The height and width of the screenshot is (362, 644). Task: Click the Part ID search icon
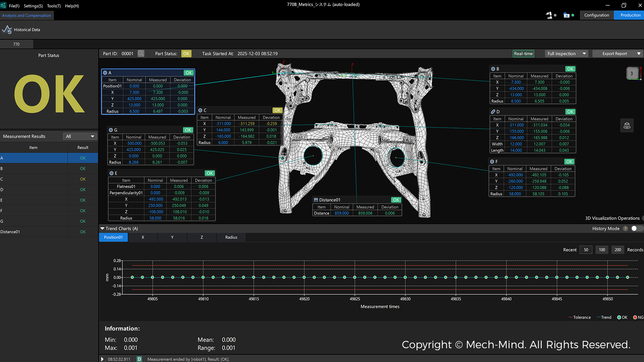(141, 54)
